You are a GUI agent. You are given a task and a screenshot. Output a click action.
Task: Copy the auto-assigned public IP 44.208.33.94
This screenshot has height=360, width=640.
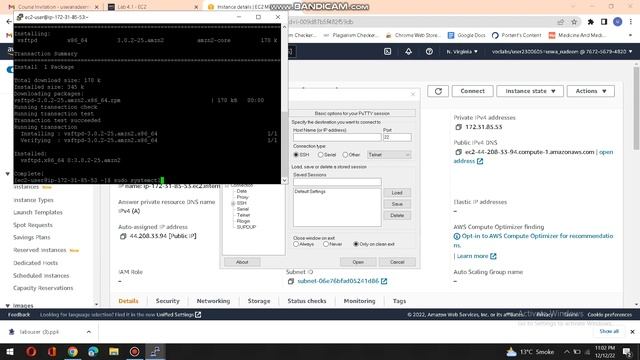click(123, 236)
